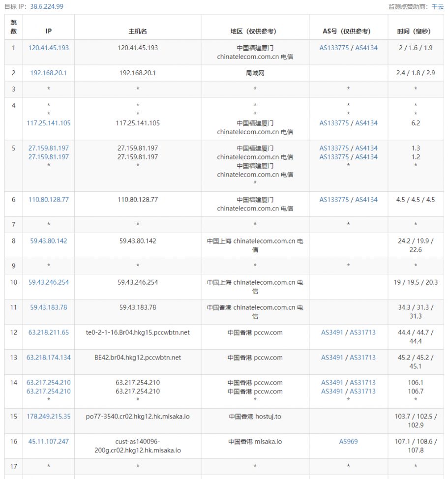448x479 pixels.
Task: Open IP link 59.43.246.254
Action: [x=49, y=282]
